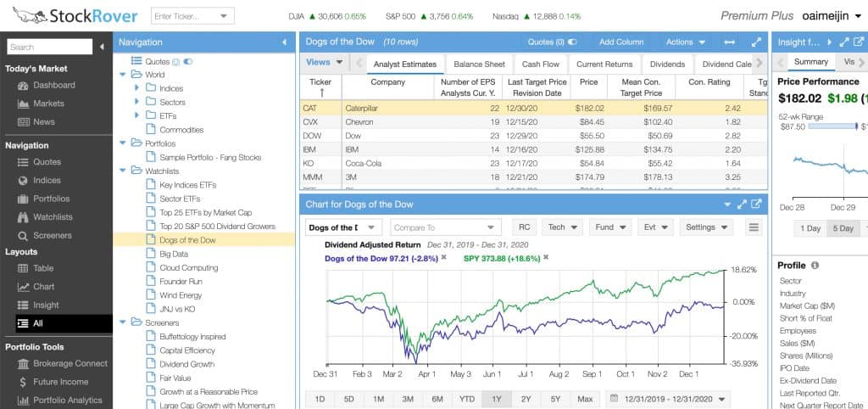
Task: Collapse the left sidebar with the arrow
Action: click(x=102, y=48)
